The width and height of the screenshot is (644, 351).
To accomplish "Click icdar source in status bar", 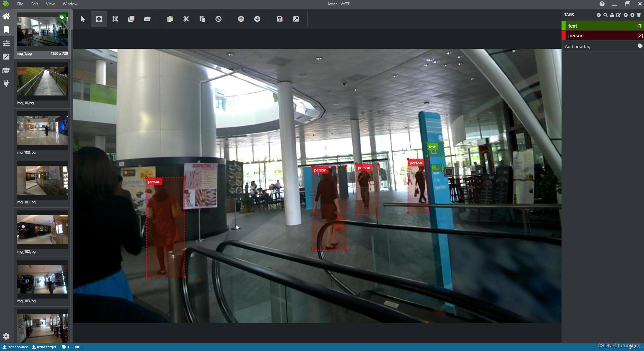I will click(15, 347).
